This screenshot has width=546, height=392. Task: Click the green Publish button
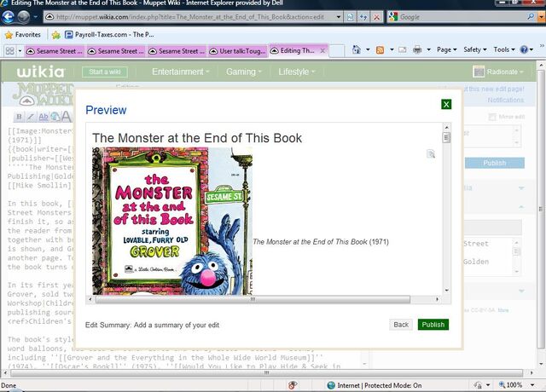(x=433, y=325)
